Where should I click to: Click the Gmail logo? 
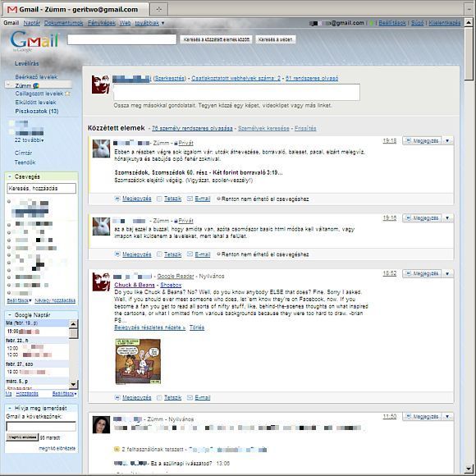[34, 40]
